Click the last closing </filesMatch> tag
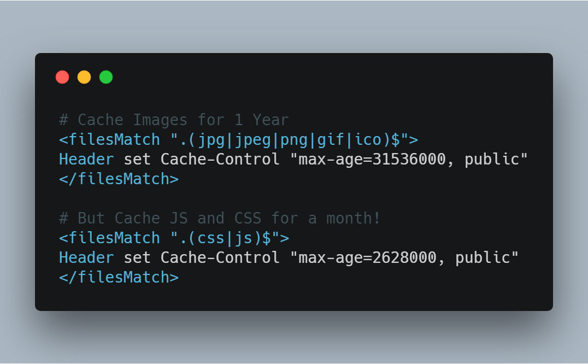 click(x=119, y=277)
